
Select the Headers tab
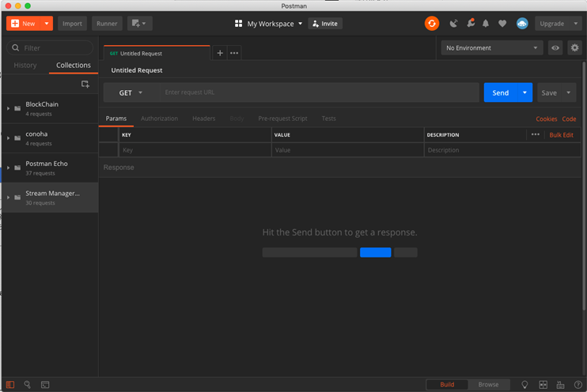pos(204,119)
